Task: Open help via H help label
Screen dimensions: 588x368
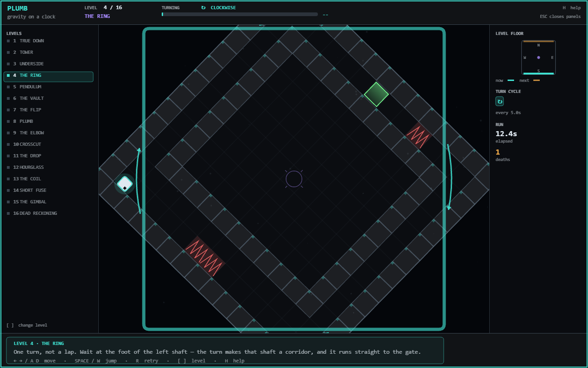Action: [x=571, y=8]
